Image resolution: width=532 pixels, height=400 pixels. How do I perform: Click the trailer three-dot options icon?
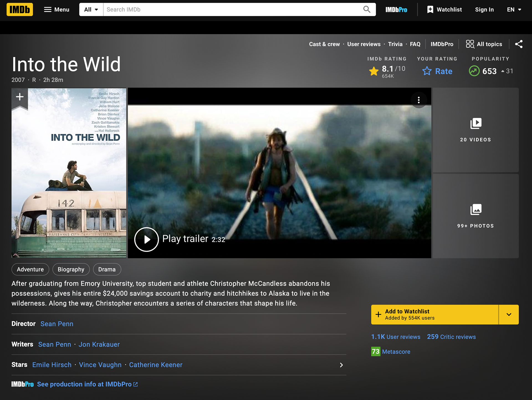tap(419, 100)
